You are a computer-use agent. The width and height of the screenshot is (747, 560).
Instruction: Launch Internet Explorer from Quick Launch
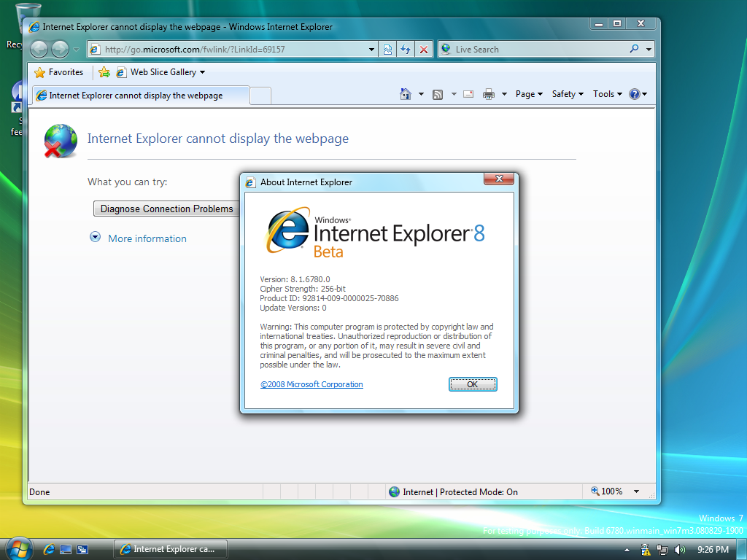pyautogui.click(x=49, y=549)
